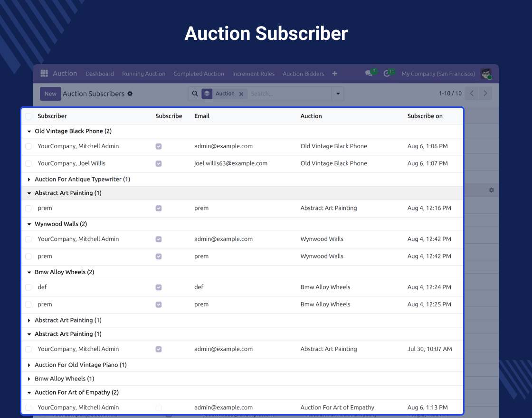
Task: Click the Jul 30, 10:07 AM date cell
Action: [x=429, y=349]
